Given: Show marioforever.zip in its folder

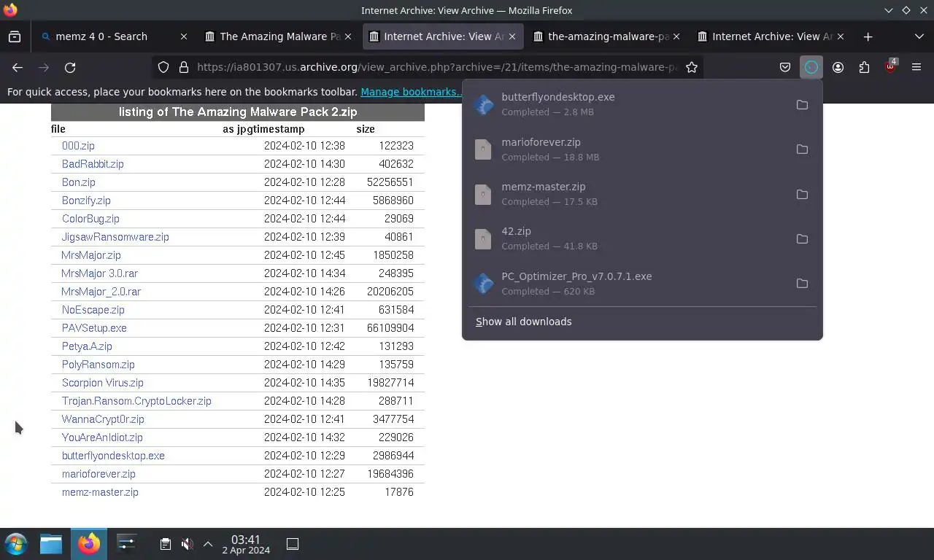Looking at the screenshot, I should (802, 149).
